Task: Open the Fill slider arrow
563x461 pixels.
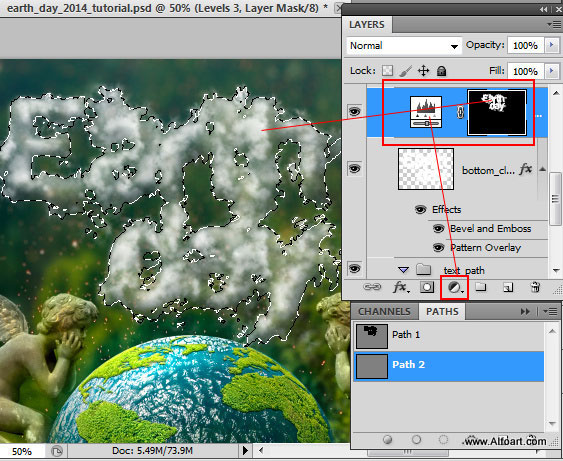Action: tap(552, 71)
